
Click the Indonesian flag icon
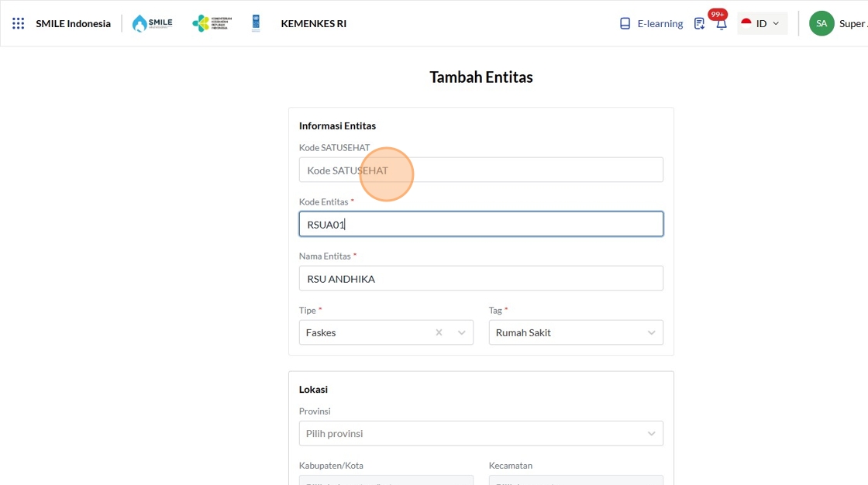(x=746, y=23)
